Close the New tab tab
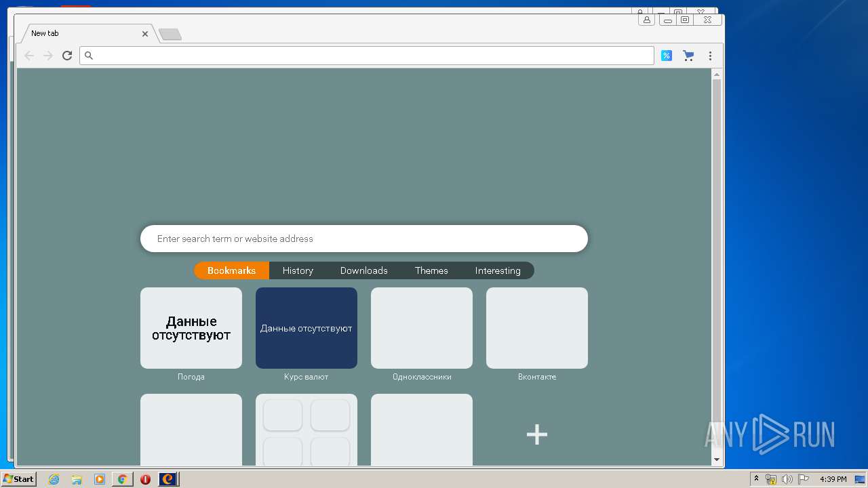 pos(145,33)
